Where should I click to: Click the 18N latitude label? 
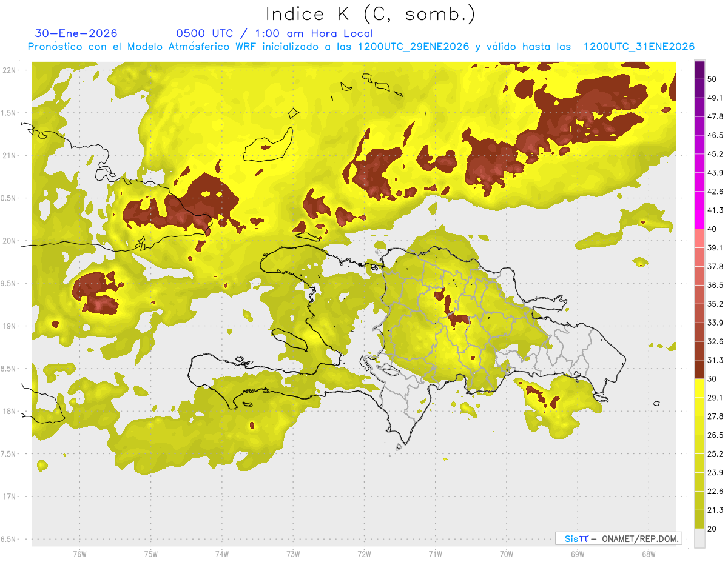pos(9,411)
